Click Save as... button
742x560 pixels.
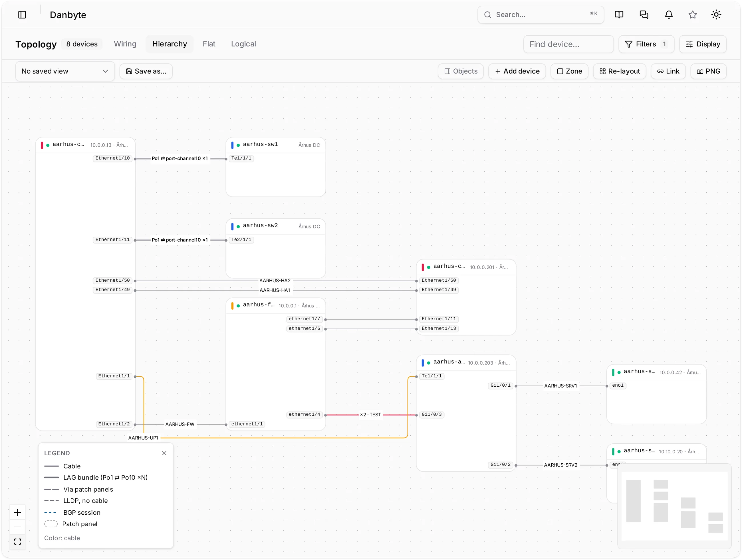click(146, 71)
